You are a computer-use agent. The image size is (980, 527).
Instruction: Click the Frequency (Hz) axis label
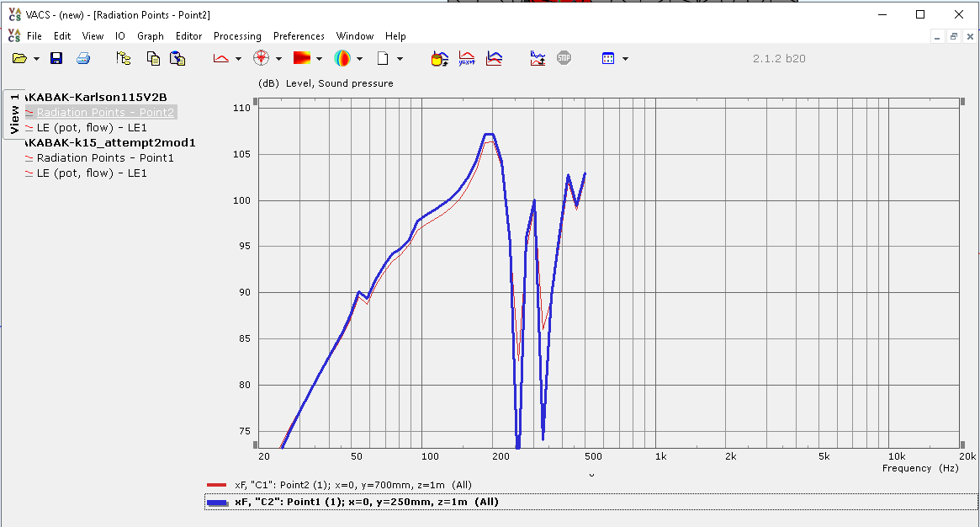point(920,468)
